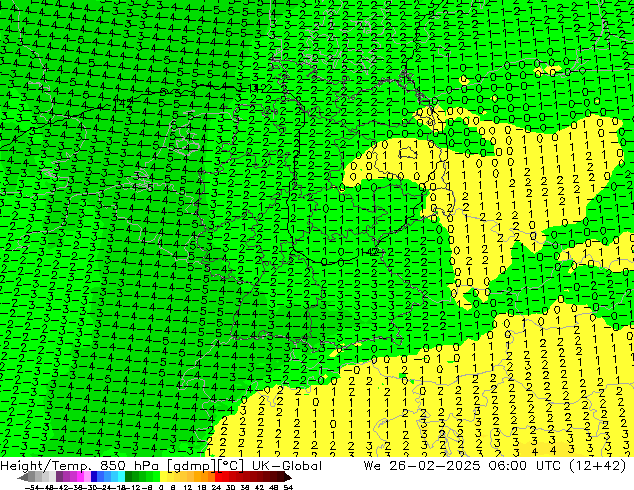Click the '-54' scale label

(x=32, y=487)
